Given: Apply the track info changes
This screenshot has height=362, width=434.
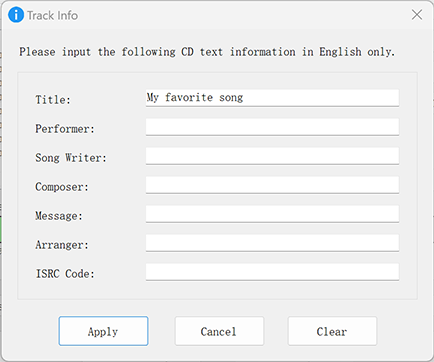Looking at the screenshot, I should coord(103,331).
